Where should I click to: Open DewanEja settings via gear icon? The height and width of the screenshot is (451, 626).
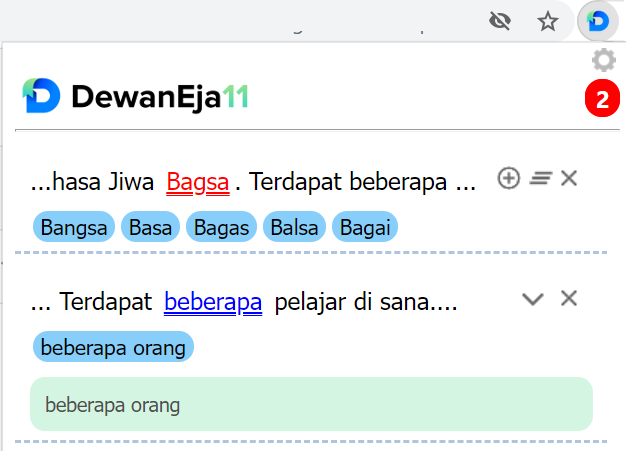click(x=603, y=60)
